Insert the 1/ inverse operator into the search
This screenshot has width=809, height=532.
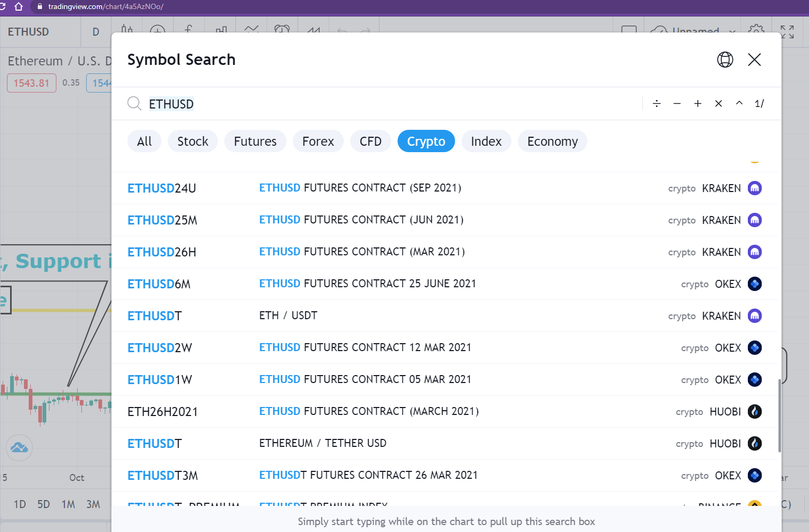(760, 103)
